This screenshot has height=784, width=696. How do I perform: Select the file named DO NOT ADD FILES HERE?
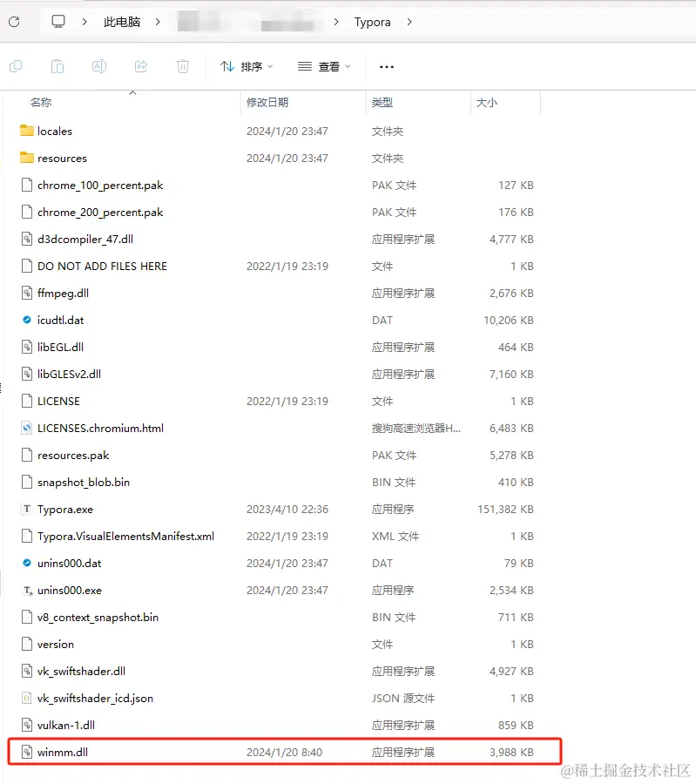tap(102, 266)
